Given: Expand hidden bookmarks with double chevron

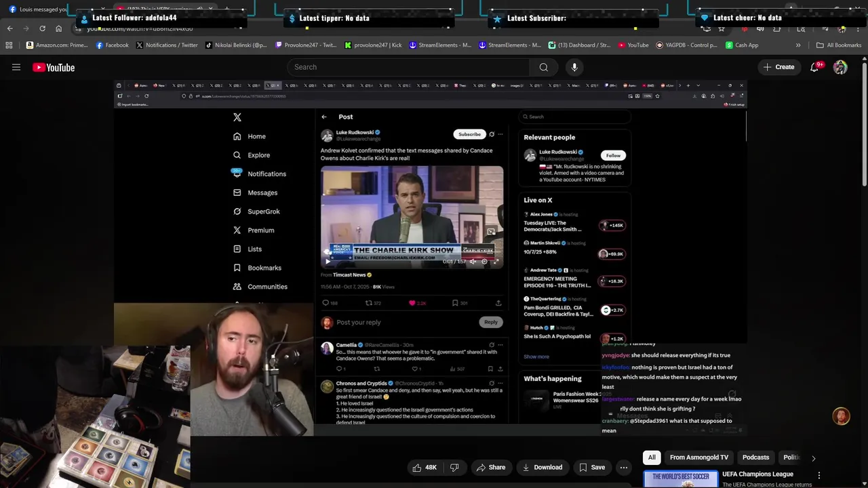Looking at the screenshot, I should (x=798, y=45).
